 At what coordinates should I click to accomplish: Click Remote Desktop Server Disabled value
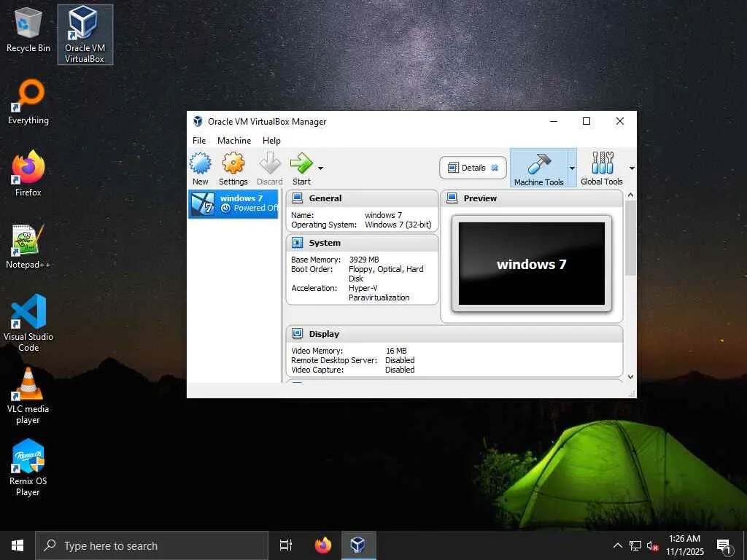click(400, 360)
